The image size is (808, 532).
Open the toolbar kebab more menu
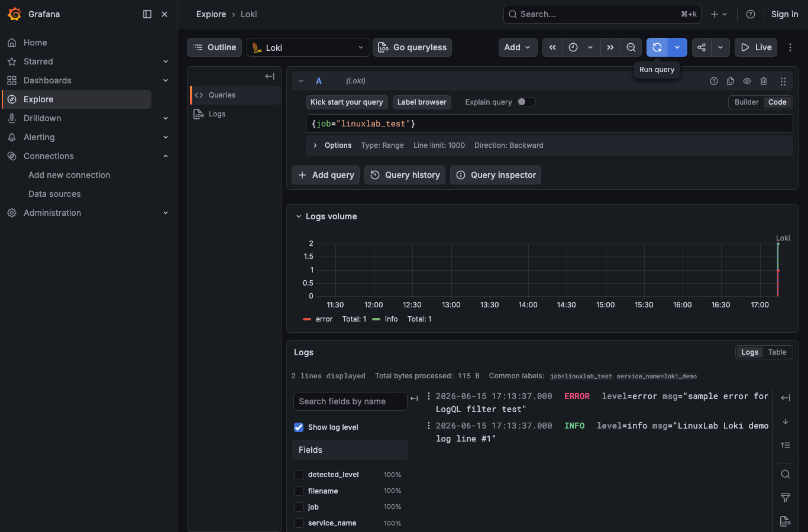790,47
